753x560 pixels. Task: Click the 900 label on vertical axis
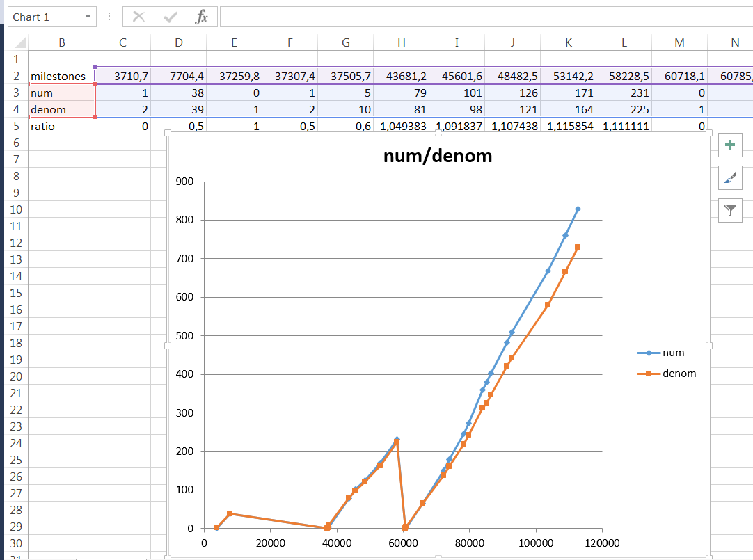[186, 182]
